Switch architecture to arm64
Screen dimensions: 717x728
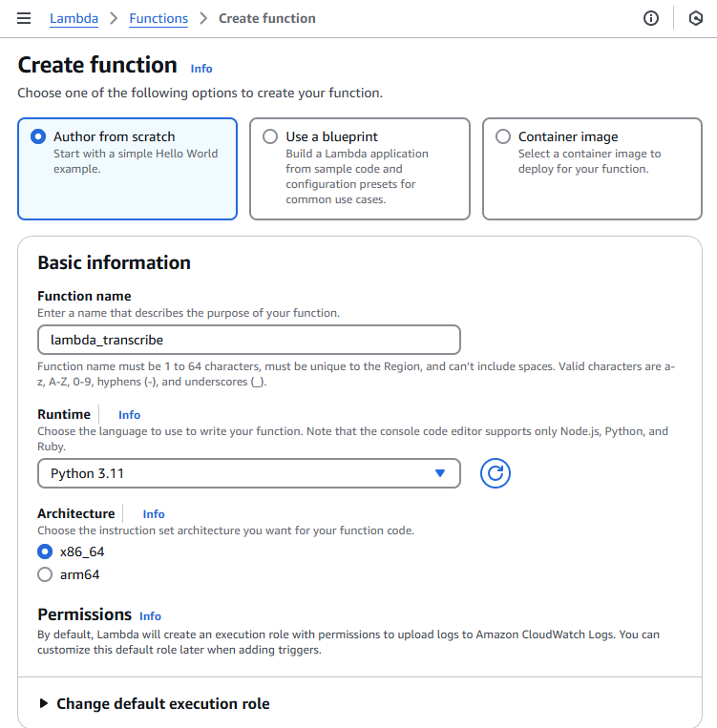click(45, 574)
